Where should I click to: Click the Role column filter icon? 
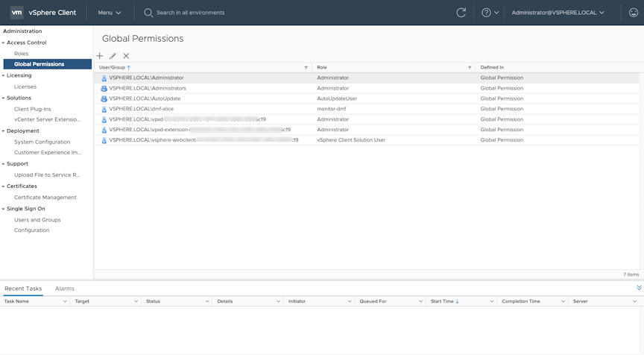click(470, 67)
